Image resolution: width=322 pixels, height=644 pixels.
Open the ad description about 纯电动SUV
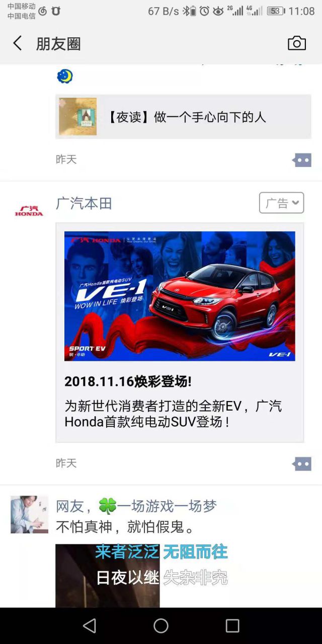173,414
